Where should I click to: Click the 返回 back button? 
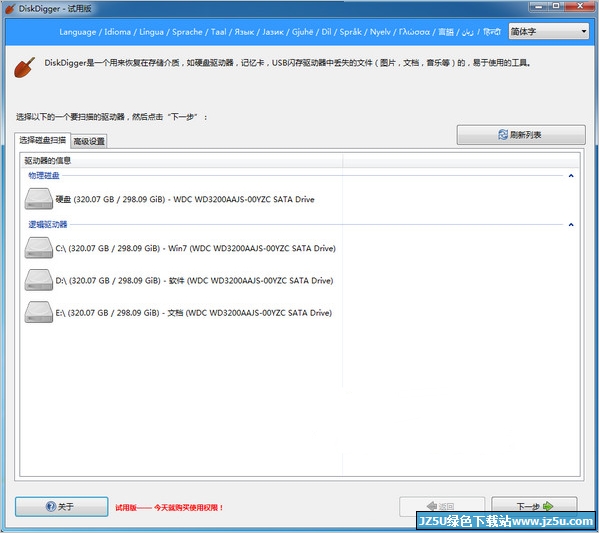[442, 507]
